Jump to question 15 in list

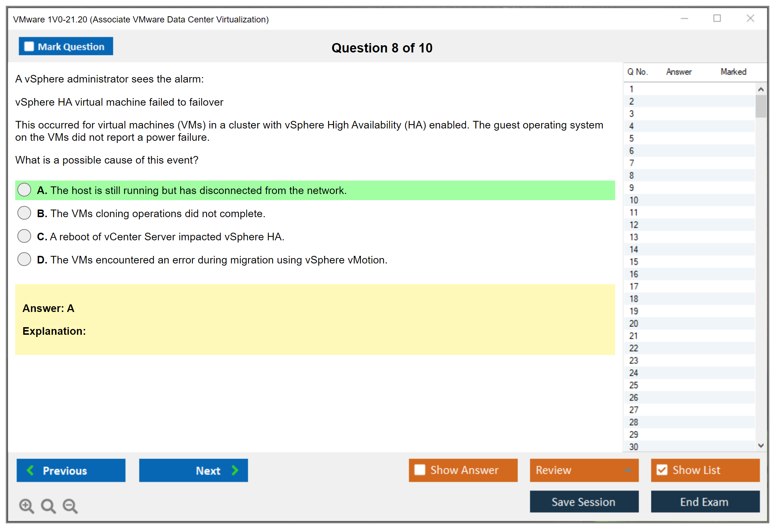coord(634,262)
